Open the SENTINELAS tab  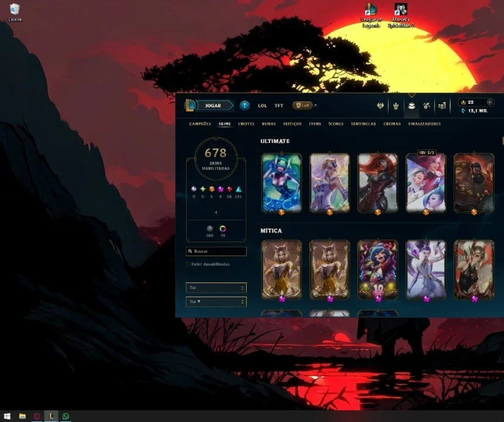pyautogui.click(x=363, y=124)
